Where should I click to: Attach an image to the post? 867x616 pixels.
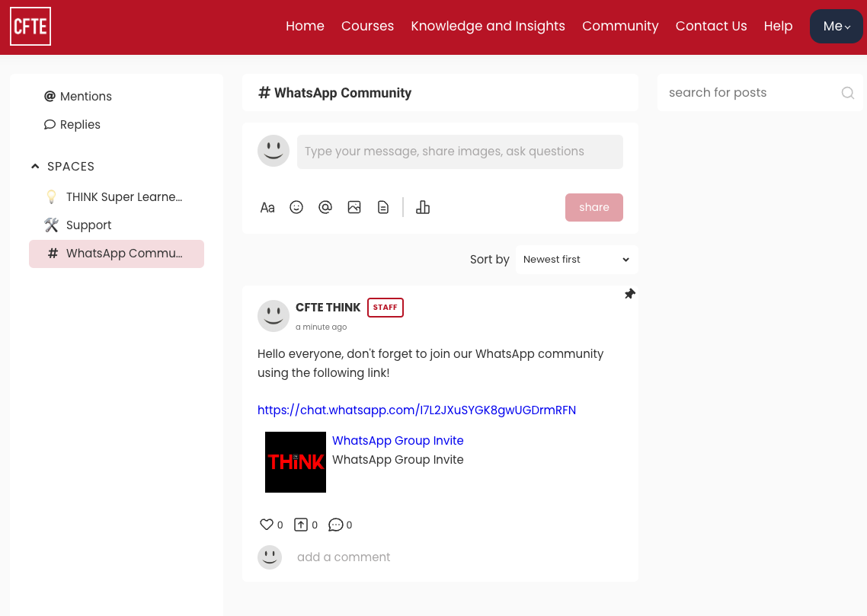click(354, 207)
